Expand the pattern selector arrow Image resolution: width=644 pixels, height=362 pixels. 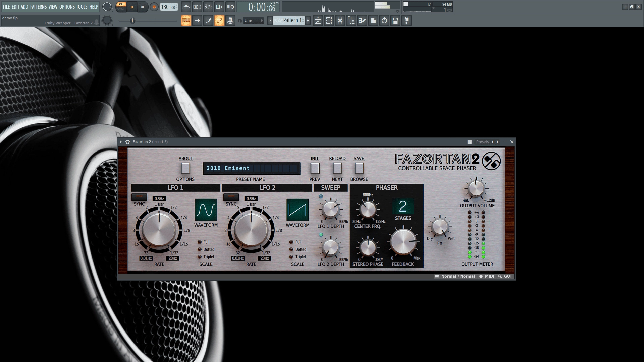click(x=270, y=21)
